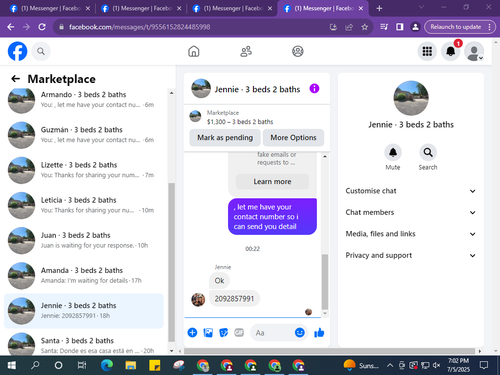Open the Windows Start menu
This screenshot has width=500, height=375.
[11, 365]
